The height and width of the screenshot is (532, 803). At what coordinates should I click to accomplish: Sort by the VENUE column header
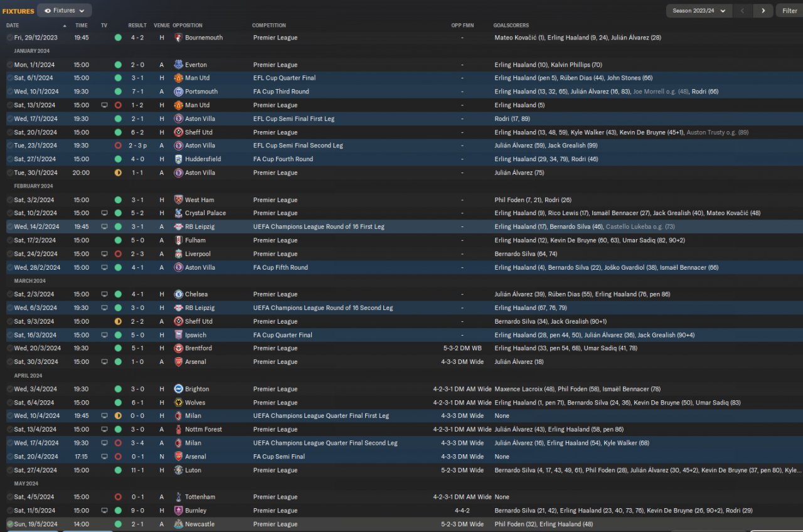point(162,26)
